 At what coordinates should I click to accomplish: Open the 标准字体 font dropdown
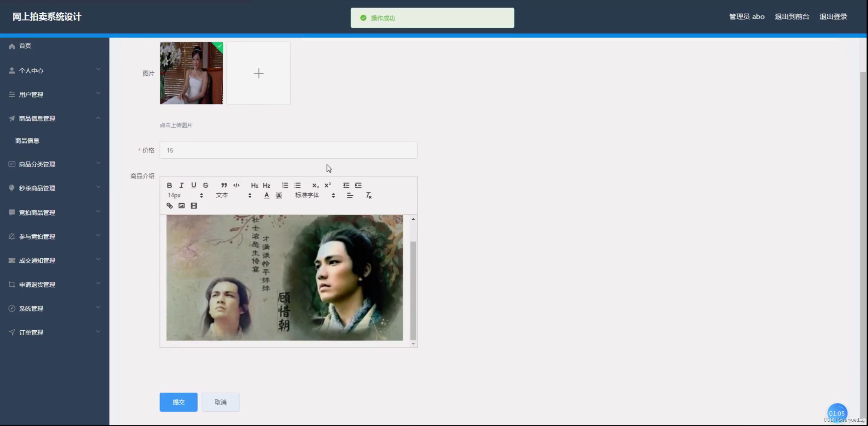(315, 195)
